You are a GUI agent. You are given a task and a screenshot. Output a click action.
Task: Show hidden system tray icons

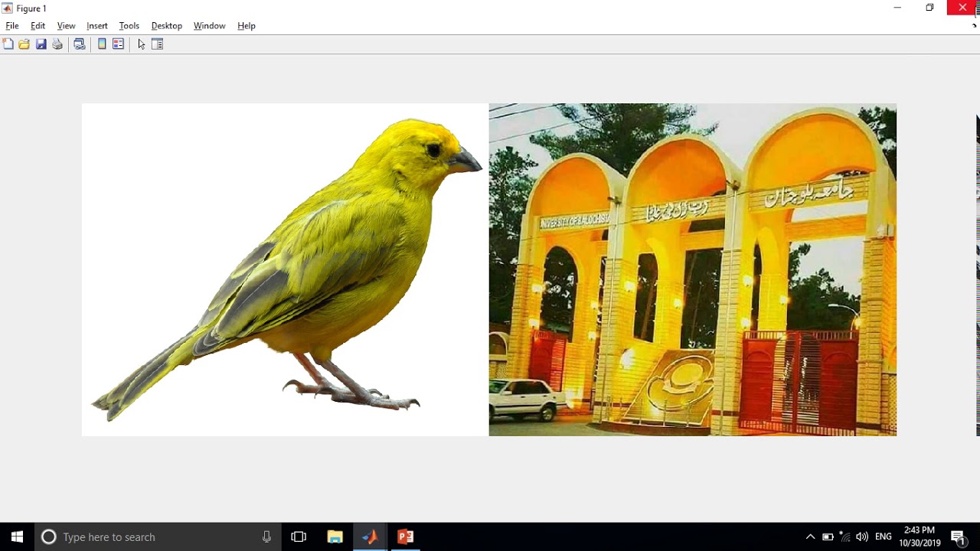(x=810, y=537)
